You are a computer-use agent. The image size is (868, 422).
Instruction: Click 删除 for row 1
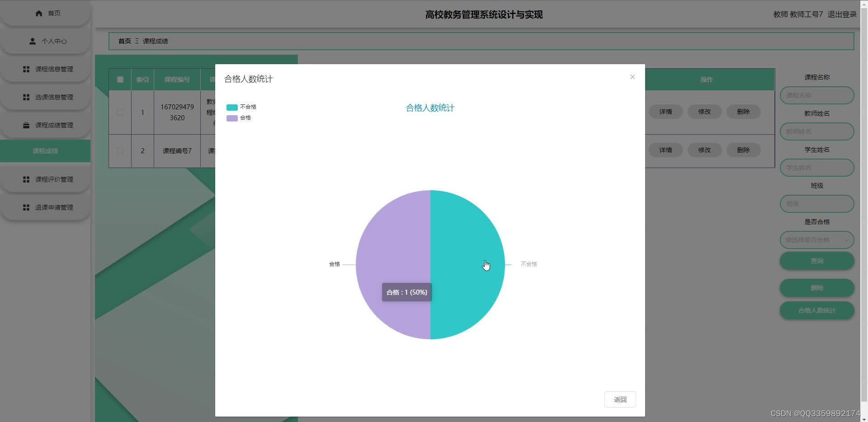[743, 112]
